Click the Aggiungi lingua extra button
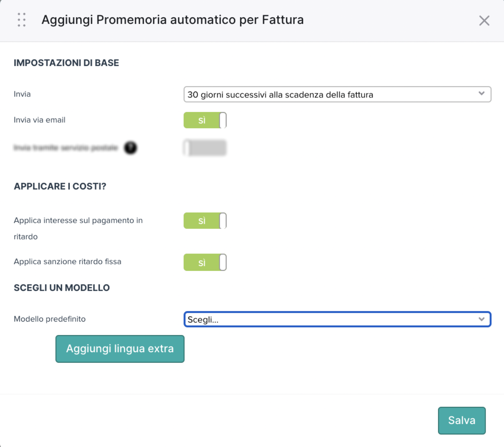Image resolution: width=504 pixels, height=447 pixels. [x=120, y=349]
